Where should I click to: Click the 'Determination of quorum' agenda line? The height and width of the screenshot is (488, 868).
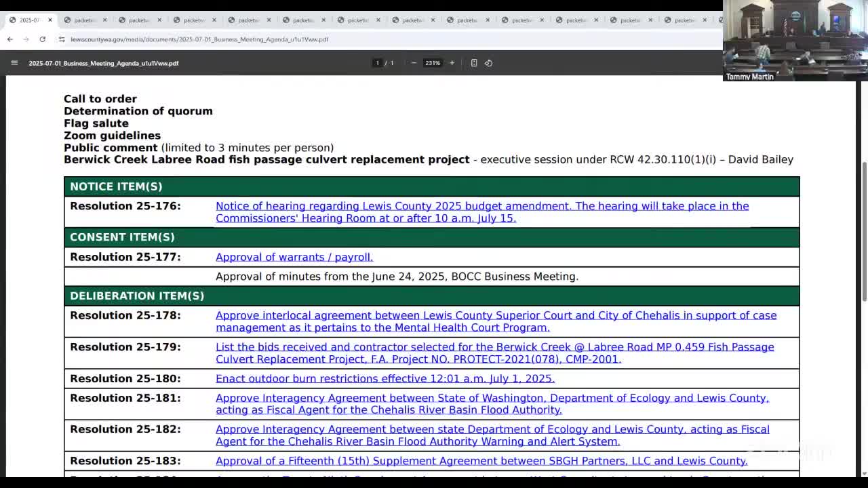pos(138,111)
